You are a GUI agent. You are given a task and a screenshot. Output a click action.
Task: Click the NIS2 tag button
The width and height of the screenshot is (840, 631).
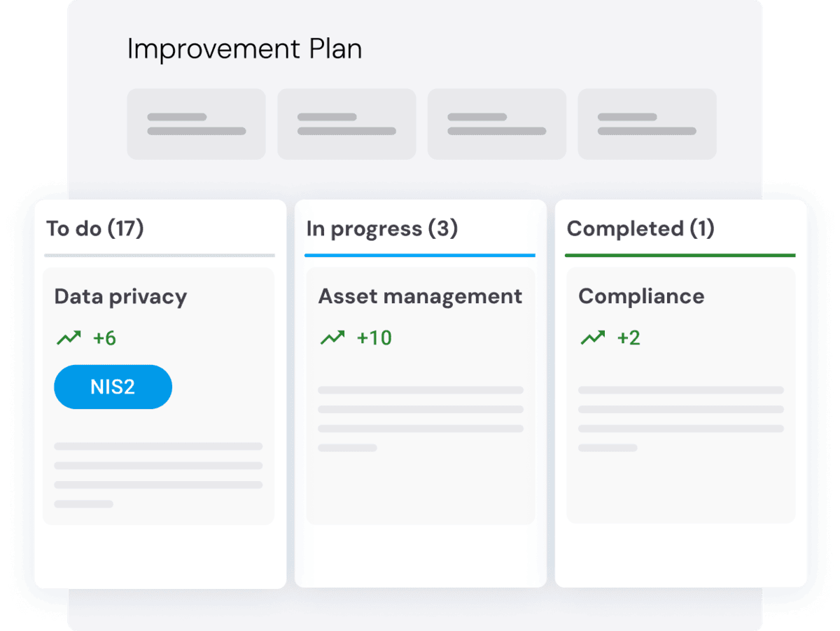[x=113, y=387]
